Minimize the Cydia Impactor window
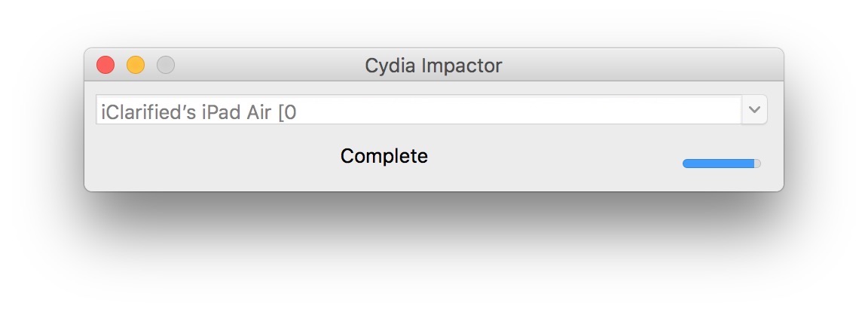The height and width of the screenshot is (312, 868). coord(136,66)
